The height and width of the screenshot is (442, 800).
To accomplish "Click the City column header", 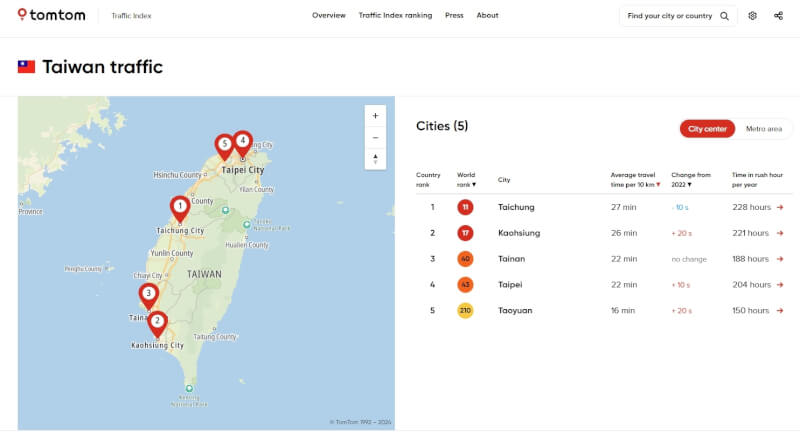I will pyautogui.click(x=504, y=180).
